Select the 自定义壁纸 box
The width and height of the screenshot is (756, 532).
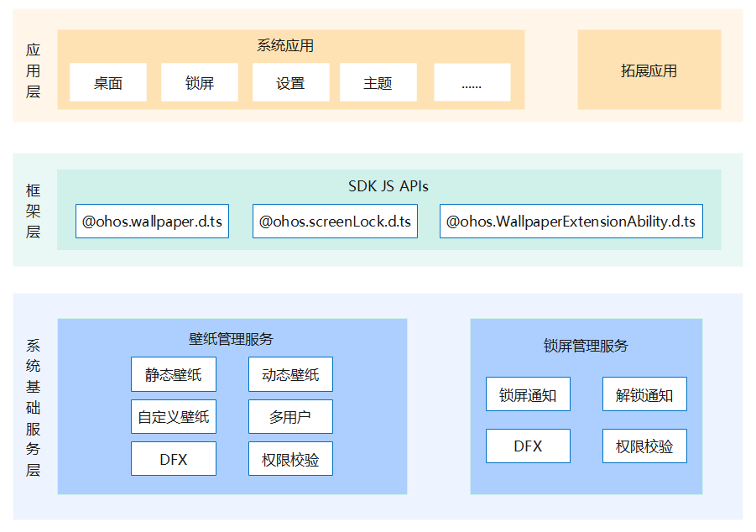pyautogui.click(x=174, y=416)
